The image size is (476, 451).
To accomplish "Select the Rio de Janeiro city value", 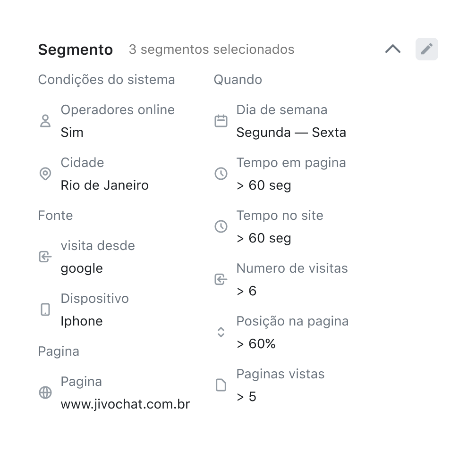I will coord(104,185).
